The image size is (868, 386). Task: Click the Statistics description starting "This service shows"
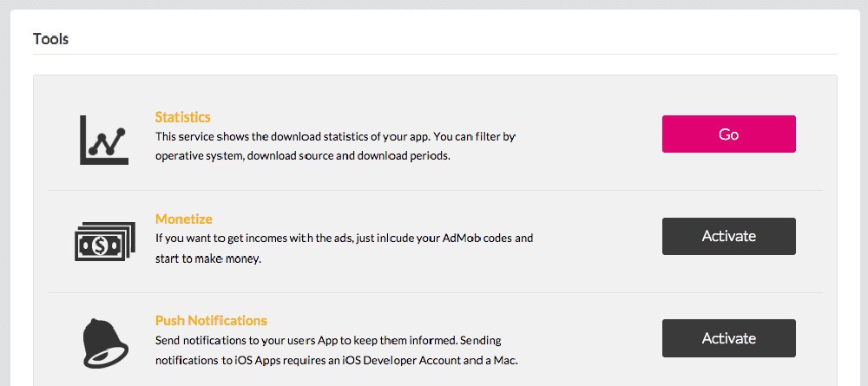pos(335,146)
